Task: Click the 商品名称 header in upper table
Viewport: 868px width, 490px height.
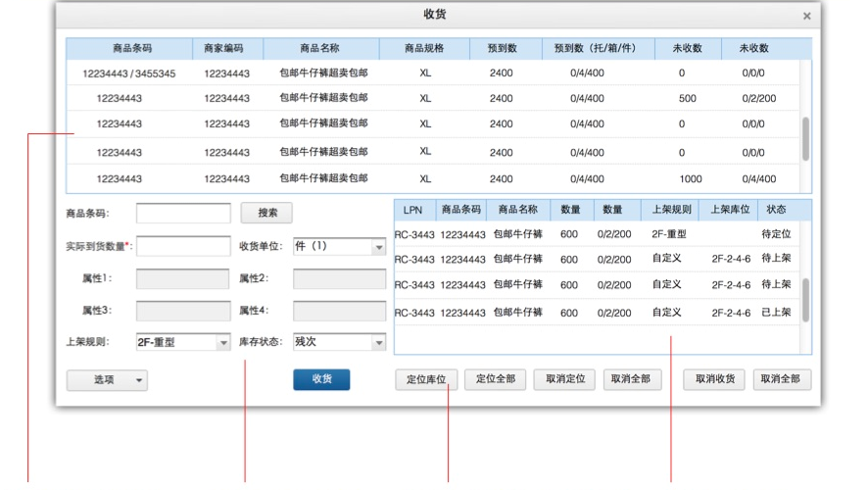Action: coord(319,48)
